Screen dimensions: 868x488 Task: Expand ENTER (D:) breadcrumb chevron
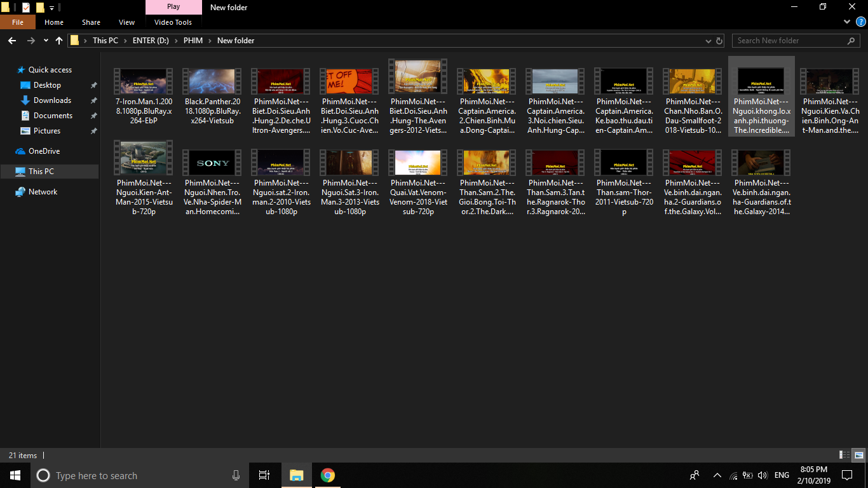[176, 41]
